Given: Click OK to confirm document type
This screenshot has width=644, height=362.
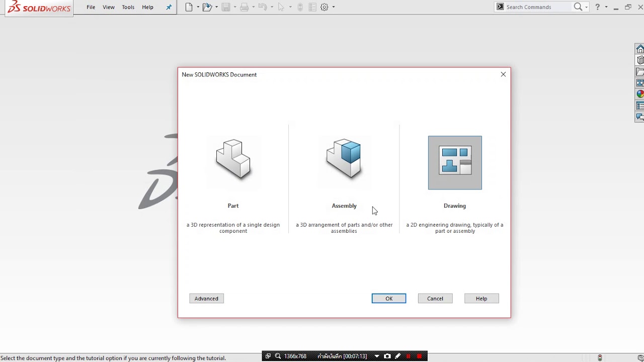Looking at the screenshot, I should 389,299.
